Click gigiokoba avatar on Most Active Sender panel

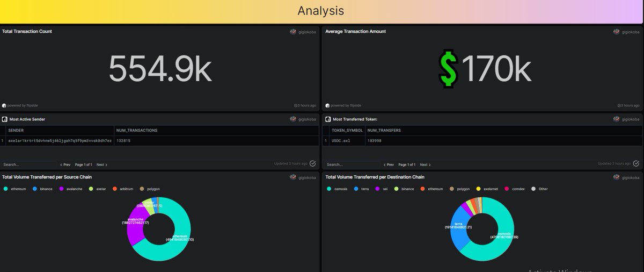293,118
